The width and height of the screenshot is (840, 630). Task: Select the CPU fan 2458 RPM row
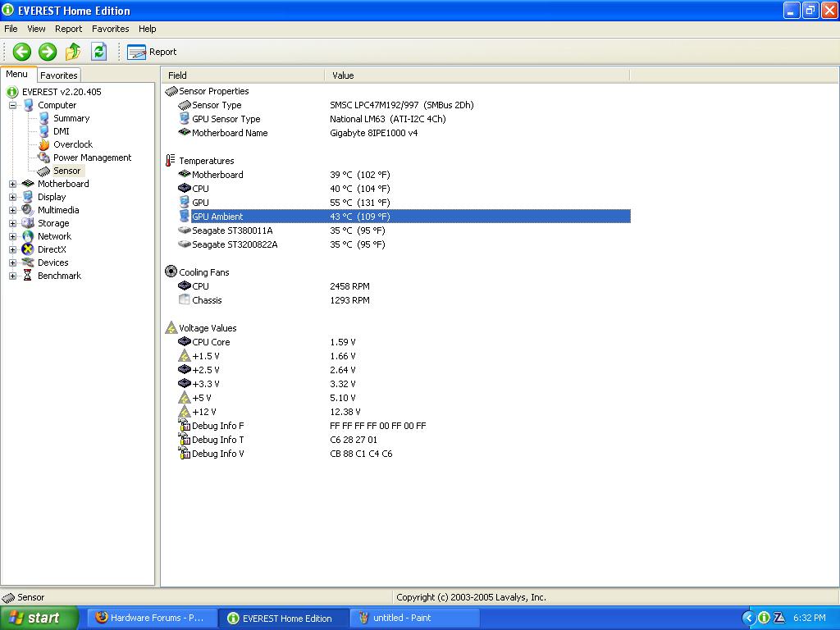pos(404,286)
